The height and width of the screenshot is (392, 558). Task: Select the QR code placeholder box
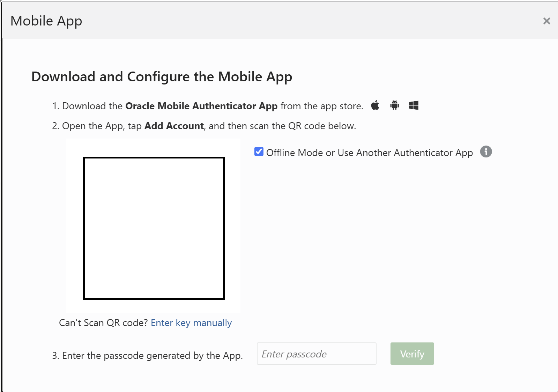tap(154, 228)
